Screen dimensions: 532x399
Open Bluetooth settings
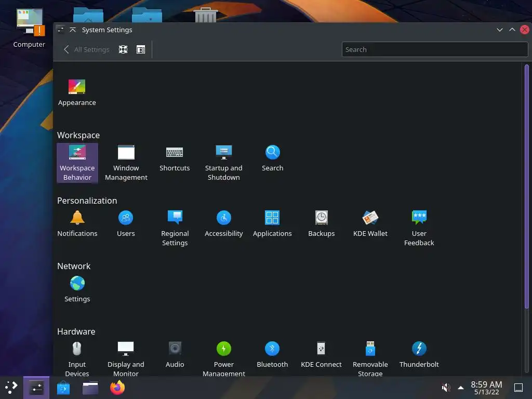click(x=272, y=354)
